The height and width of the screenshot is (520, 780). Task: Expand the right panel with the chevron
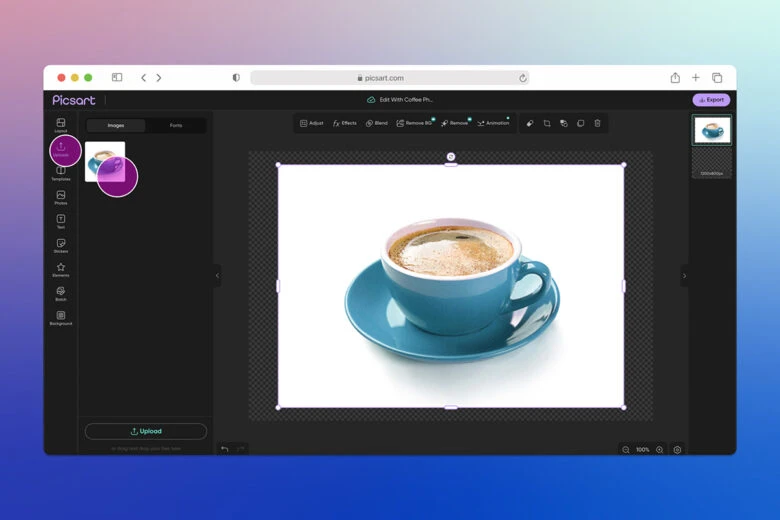(x=684, y=276)
